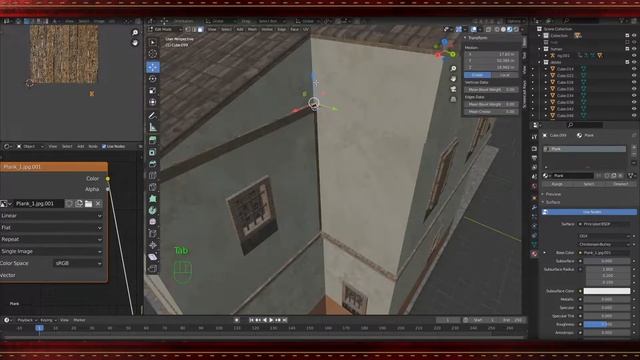Click Assign material button
The width and height of the screenshot is (640, 360).
(x=557, y=184)
